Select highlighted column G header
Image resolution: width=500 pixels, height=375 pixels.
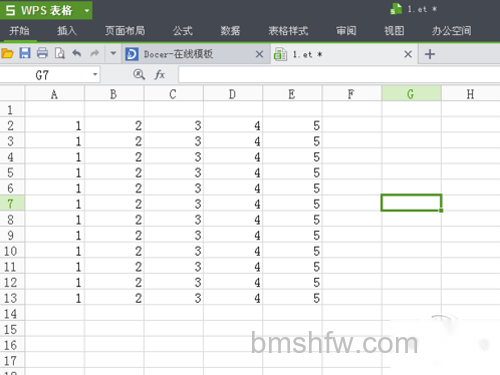coord(411,94)
